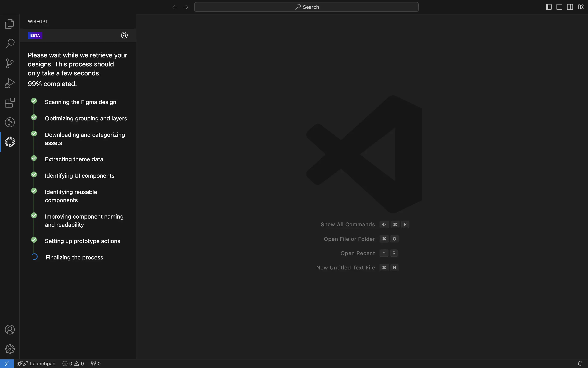Image resolution: width=588 pixels, height=368 pixels.
Task: Toggle the BETA badge label
Action: coord(35,35)
